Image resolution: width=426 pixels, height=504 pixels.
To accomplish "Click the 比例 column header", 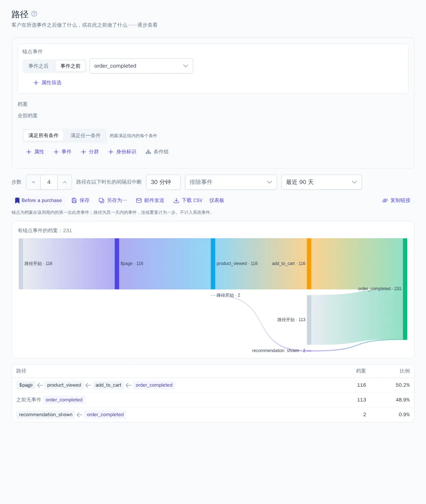I will pyautogui.click(x=405, y=371).
